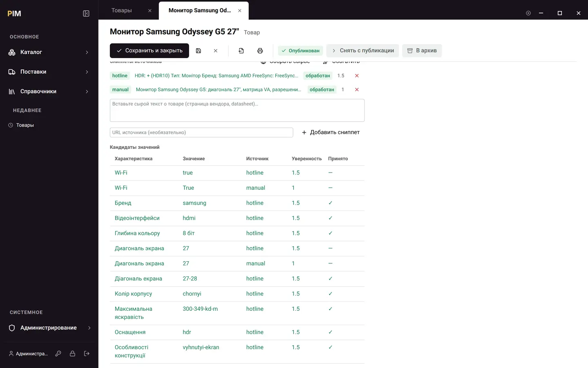This screenshot has width=588, height=368.
Task: Click the Уверенность column header
Action: coord(307,159)
